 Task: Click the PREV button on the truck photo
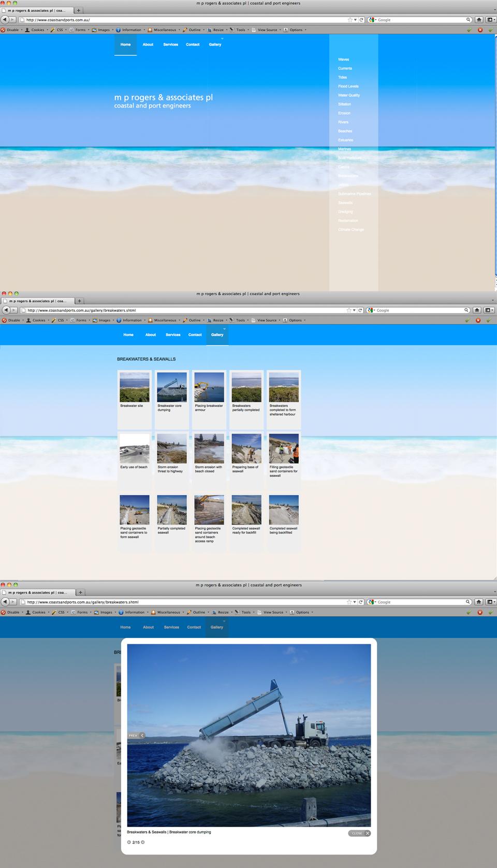point(136,735)
